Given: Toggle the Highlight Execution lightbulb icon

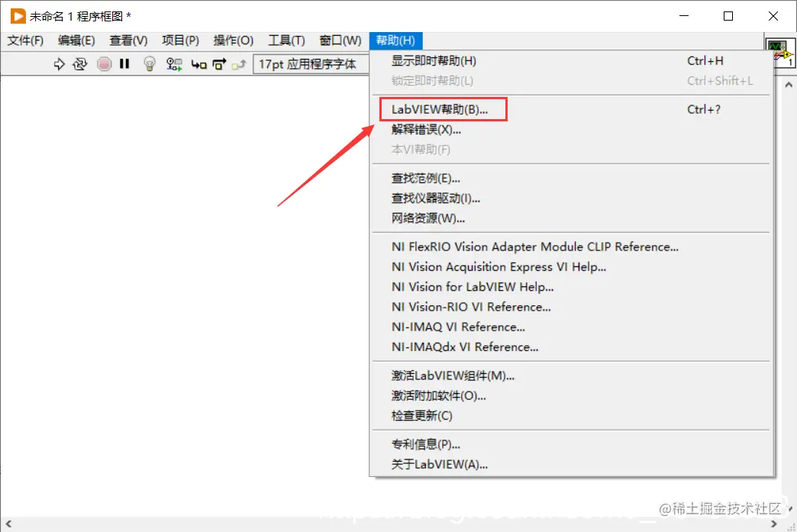Looking at the screenshot, I should pyautogui.click(x=150, y=64).
